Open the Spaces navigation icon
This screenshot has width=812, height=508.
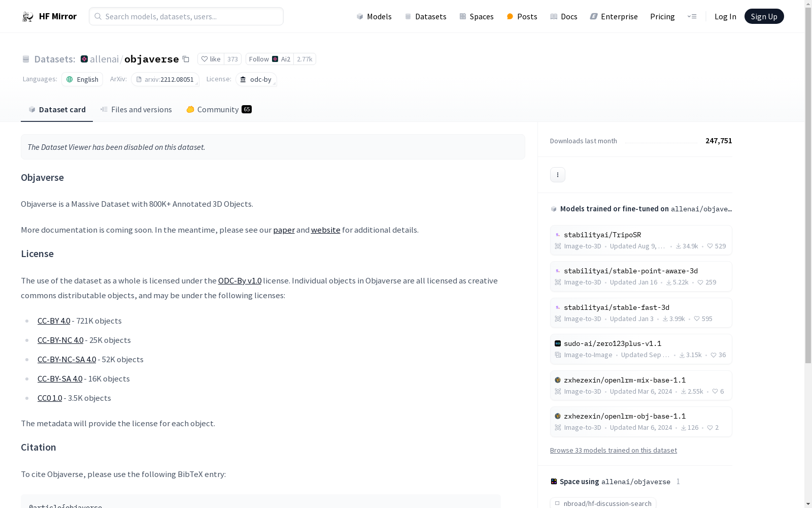pos(463,17)
